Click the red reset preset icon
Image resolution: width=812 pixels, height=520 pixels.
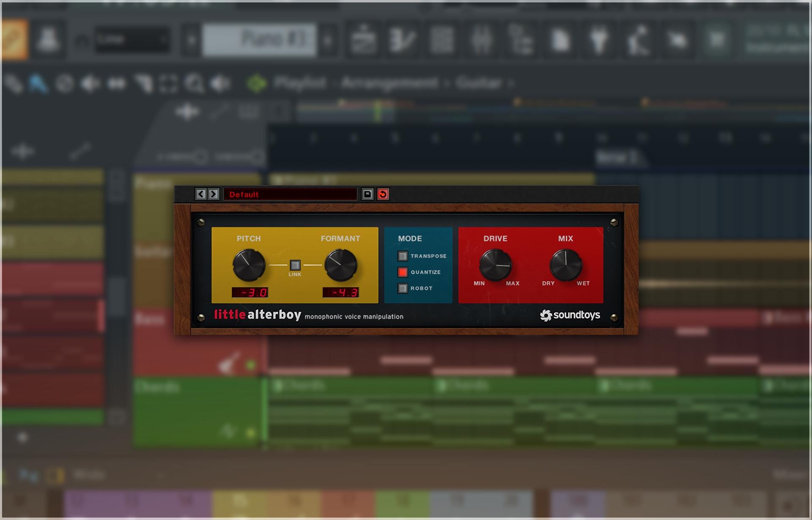click(x=383, y=194)
